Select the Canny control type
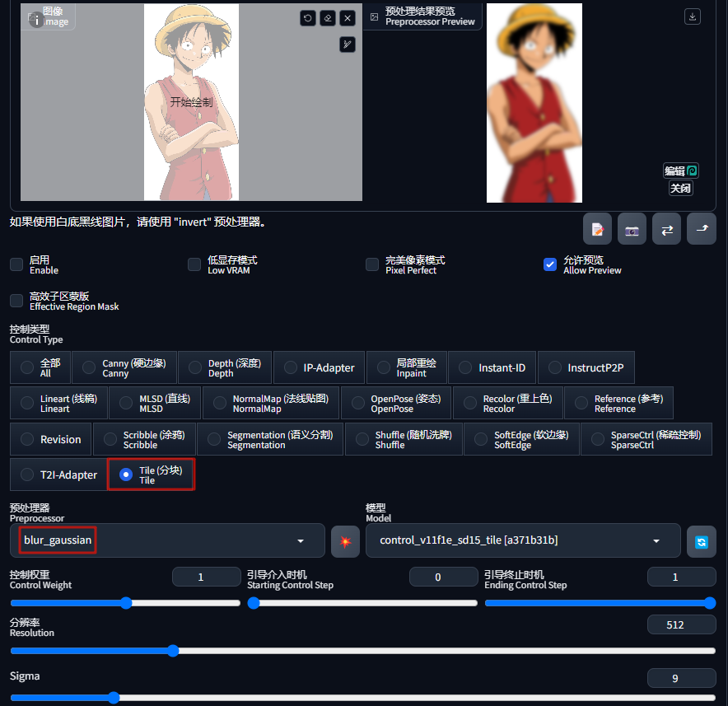 (124, 367)
